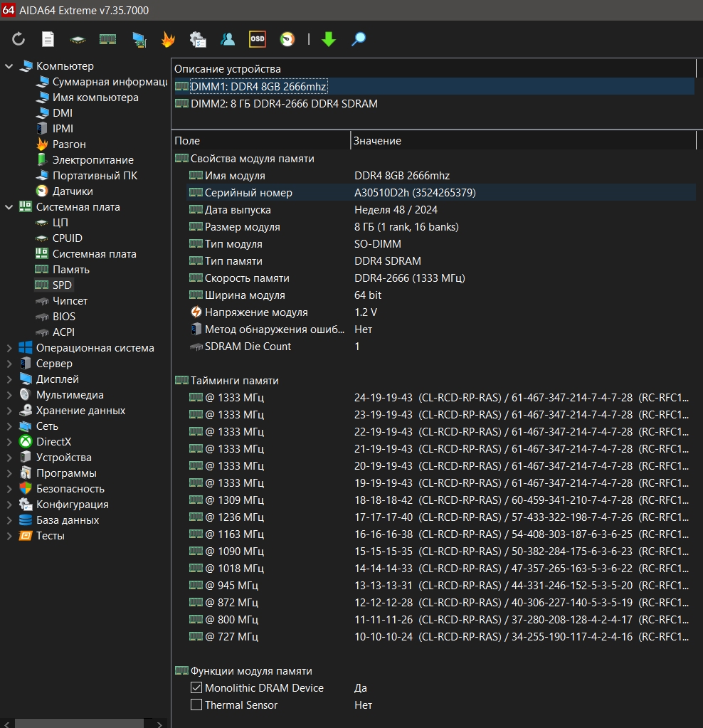The width and height of the screenshot is (703, 728).
Task: Toggle the Monolithic DRAM Device checkbox
Action: pos(196,687)
